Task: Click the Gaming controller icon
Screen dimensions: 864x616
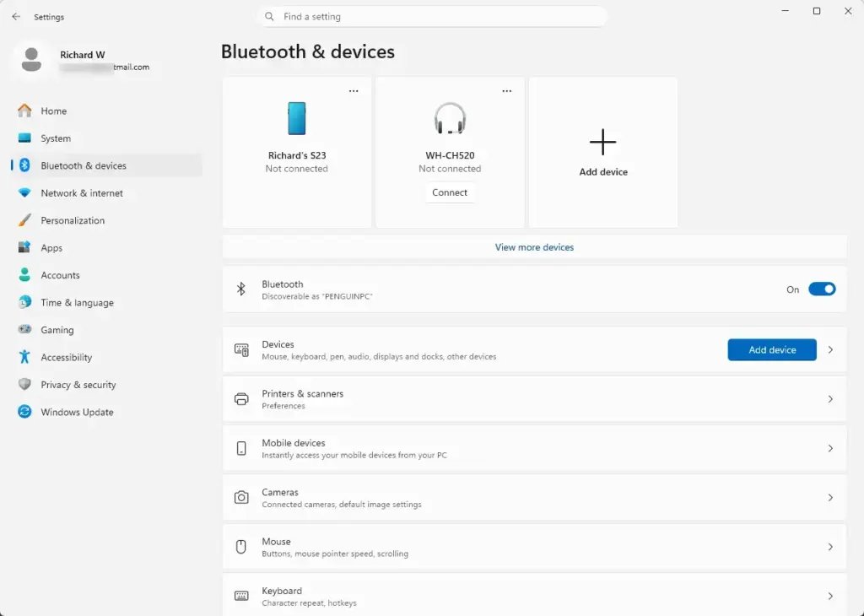Action: click(24, 329)
